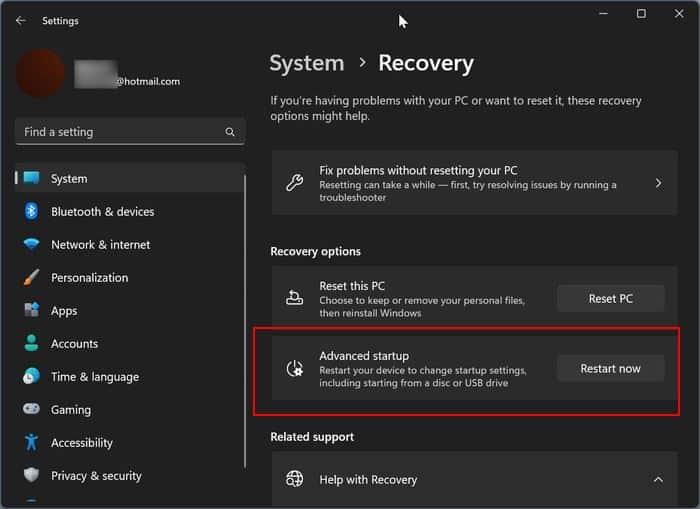Screen dimensions: 700x509
Task: Open Network & internet settings
Action: [x=130, y=244]
